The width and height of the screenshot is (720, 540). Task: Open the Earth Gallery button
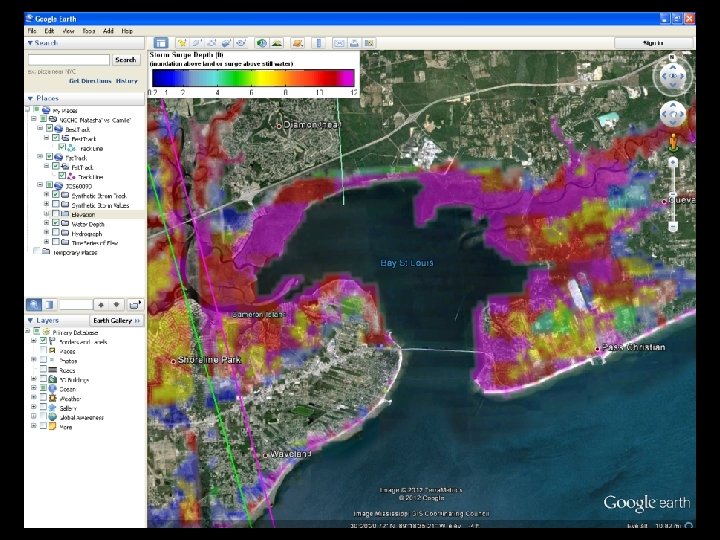click(x=116, y=321)
